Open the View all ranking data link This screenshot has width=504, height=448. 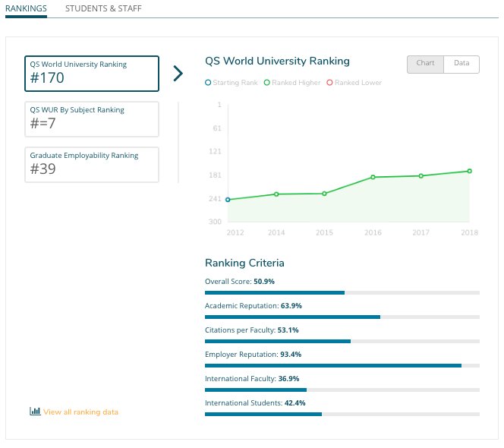click(80, 412)
